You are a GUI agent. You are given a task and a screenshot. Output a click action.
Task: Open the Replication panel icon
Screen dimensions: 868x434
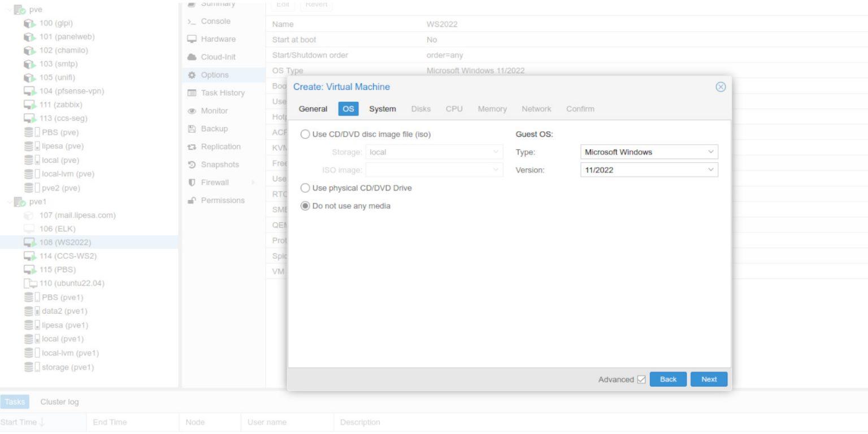(191, 146)
